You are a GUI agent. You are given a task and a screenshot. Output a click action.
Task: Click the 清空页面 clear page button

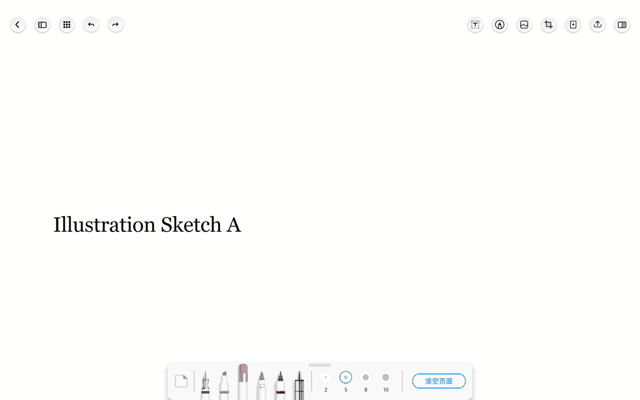tap(439, 381)
